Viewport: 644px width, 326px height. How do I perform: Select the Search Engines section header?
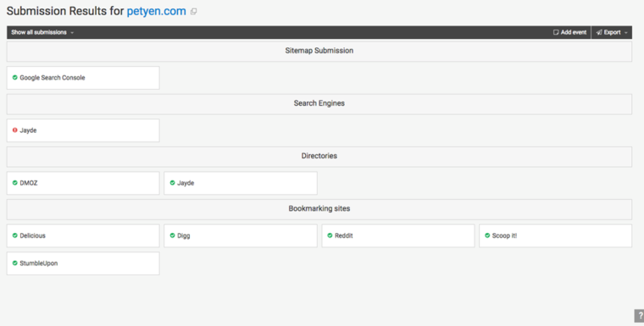[319, 103]
